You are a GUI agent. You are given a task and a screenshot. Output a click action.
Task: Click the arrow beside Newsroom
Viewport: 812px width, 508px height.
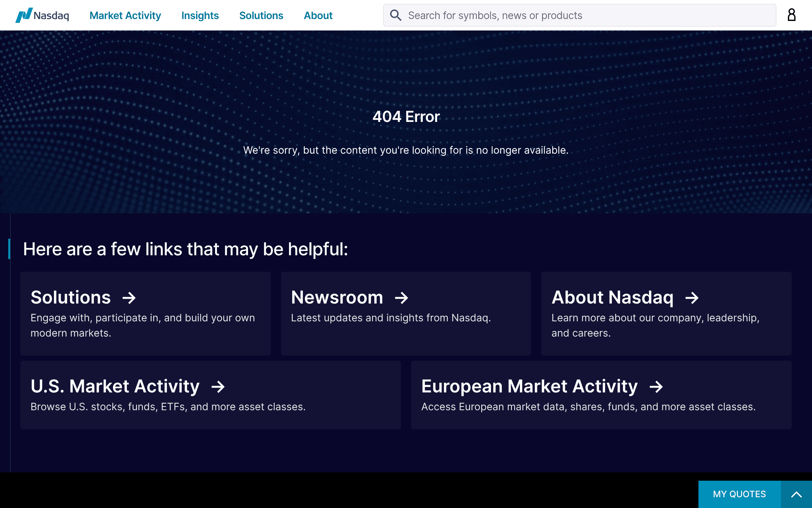pos(401,298)
